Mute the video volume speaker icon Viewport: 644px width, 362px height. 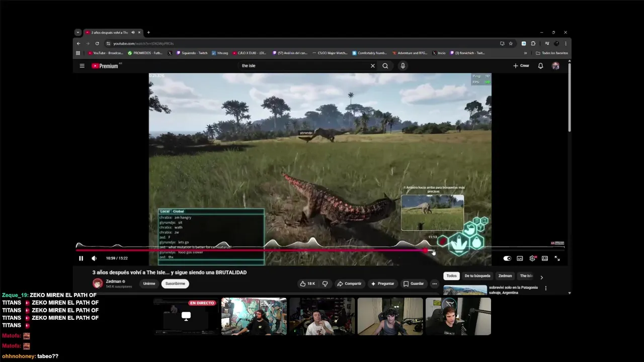click(94, 258)
